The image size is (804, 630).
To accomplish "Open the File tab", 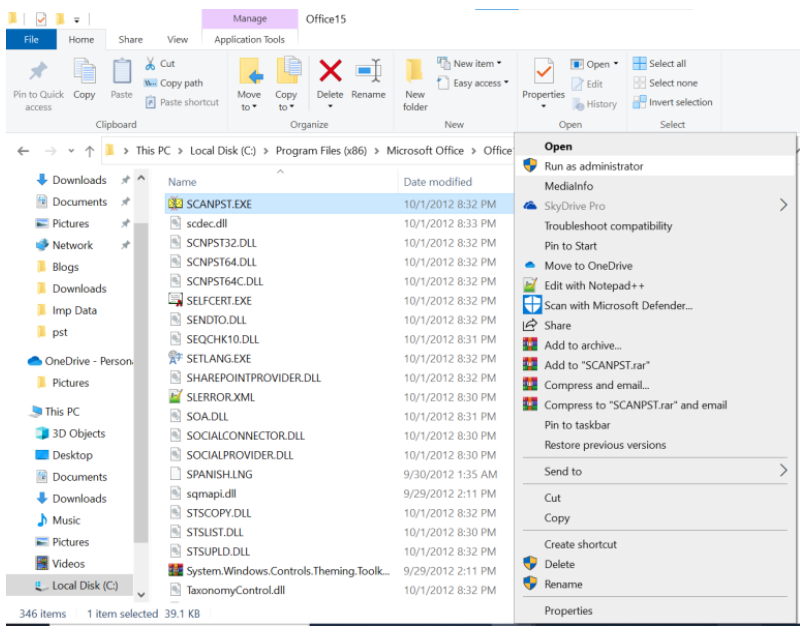I will [x=31, y=39].
